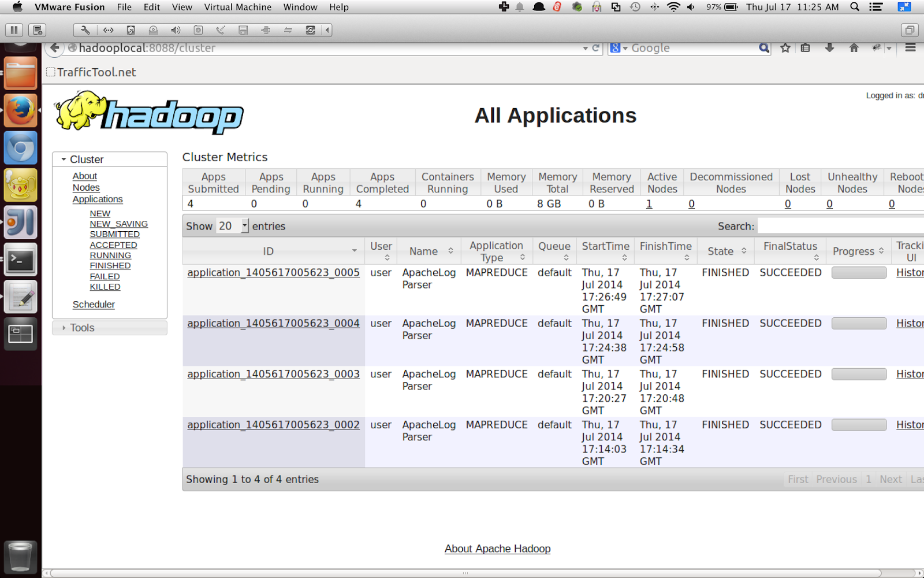Click the About Apache Hadoop link
924x578 pixels.
click(x=497, y=549)
